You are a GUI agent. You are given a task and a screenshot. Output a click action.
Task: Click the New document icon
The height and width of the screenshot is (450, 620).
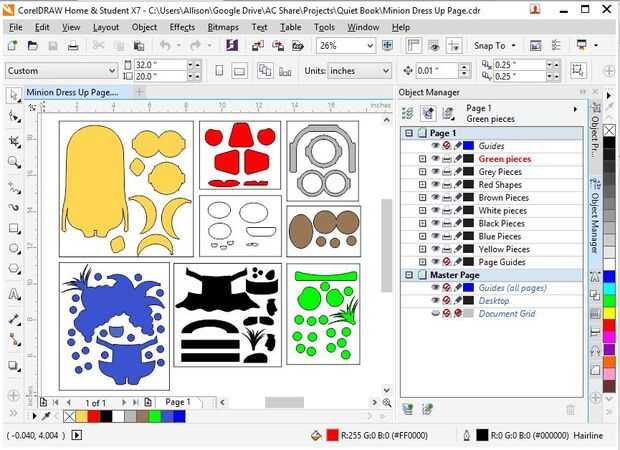tap(13, 46)
